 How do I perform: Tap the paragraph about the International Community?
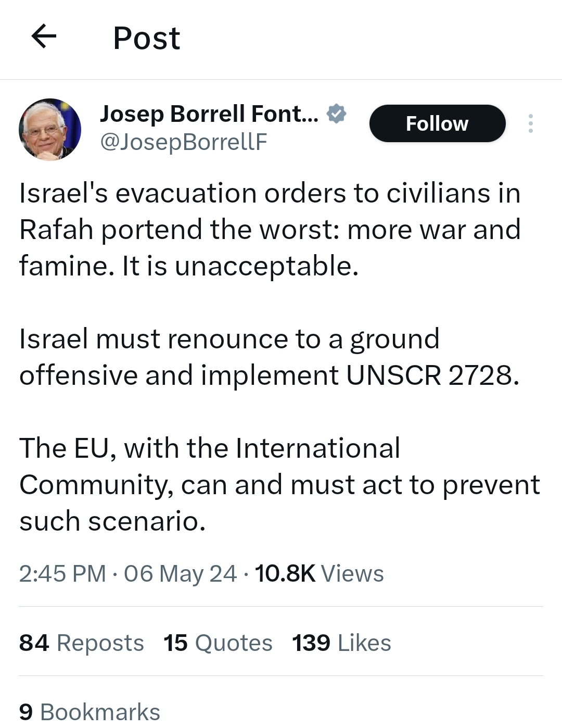click(x=279, y=484)
